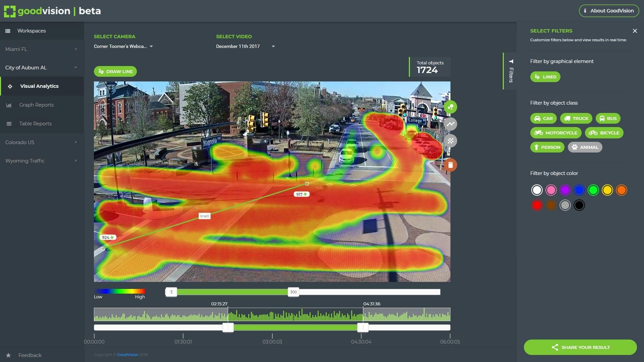Image resolution: width=644 pixels, height=362 pixels.
Task: Disable the PERSON object class filter
Action: click(x=547, y=147)
